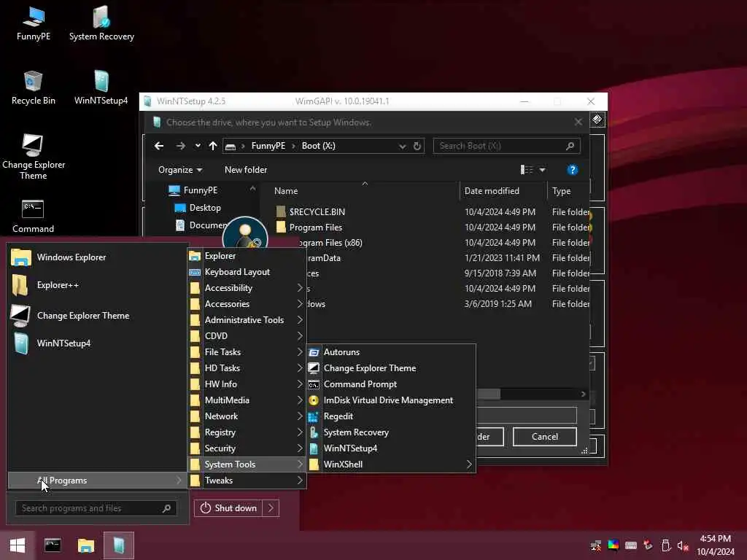The image size is (747, 560).
Task: Open Change Explorer Theme in start menu
Action: 98,315
